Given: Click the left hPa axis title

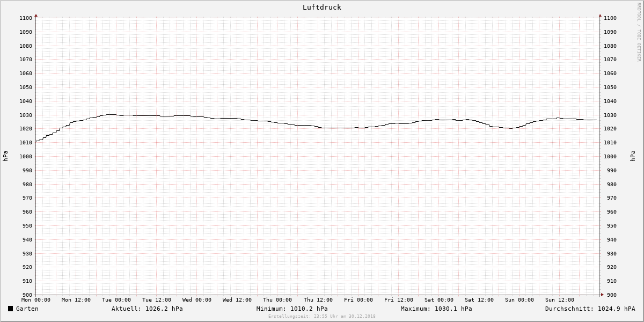Looking at the screenshot, I should [x=5, y=156].
